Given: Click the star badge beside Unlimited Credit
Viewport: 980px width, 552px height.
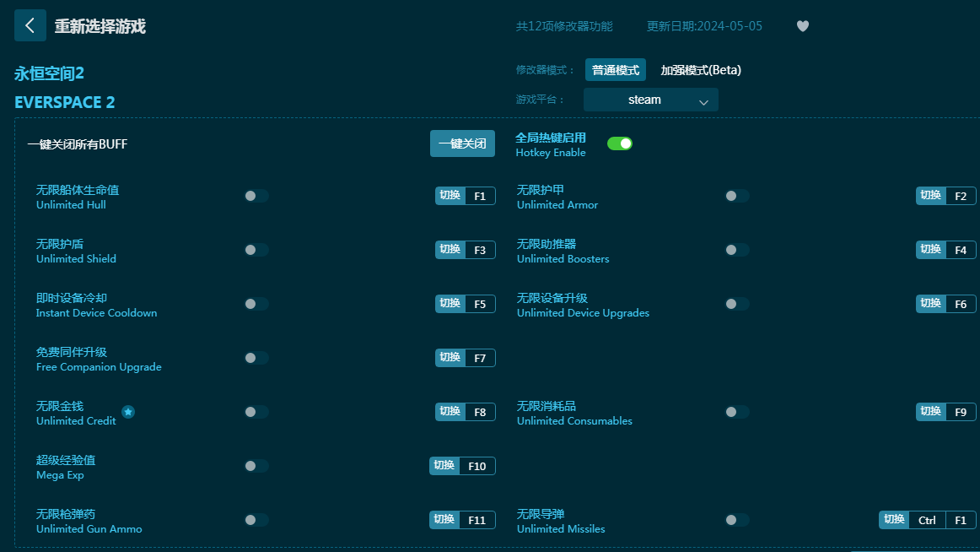Looking at the screenshot, I should coord(128,412).
